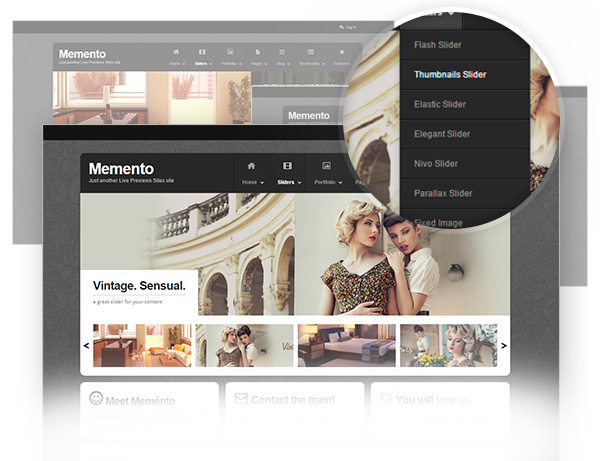Click the Sliders icon in the back faded window
This screenshot has height=461, width=600.
(x=202, y=52)
